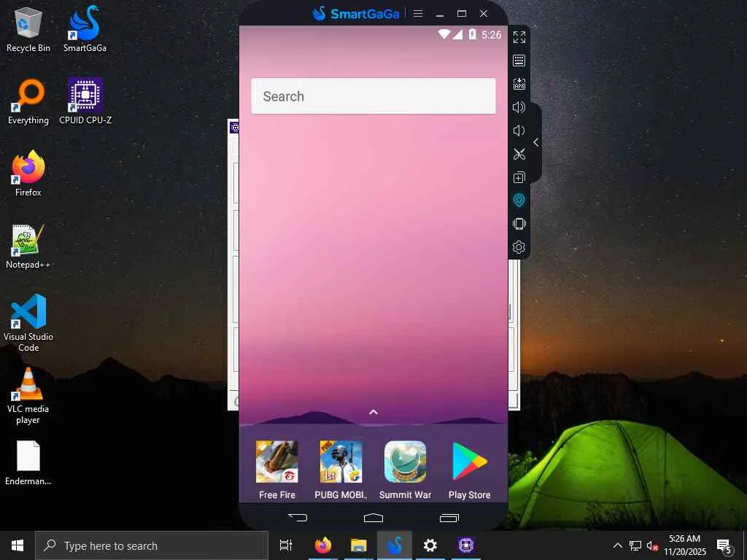
Task: Select the Visual Studio Code shortcut
Action: click(x=28, y=323)
